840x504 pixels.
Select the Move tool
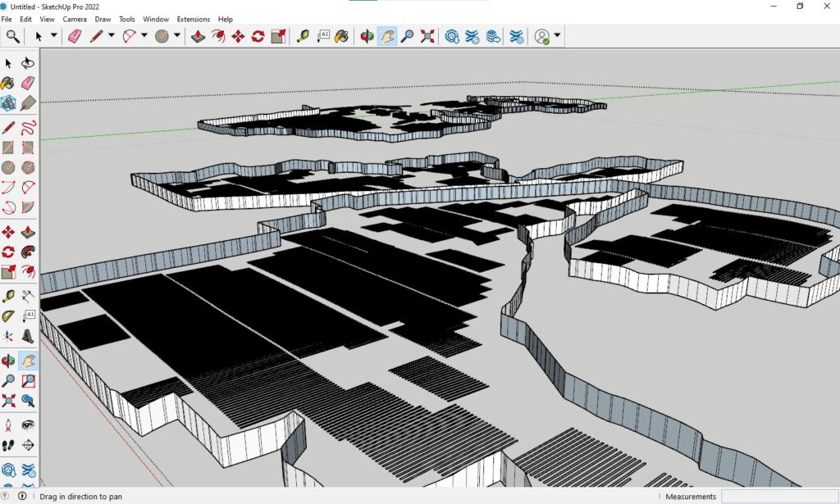pos(239,35)
